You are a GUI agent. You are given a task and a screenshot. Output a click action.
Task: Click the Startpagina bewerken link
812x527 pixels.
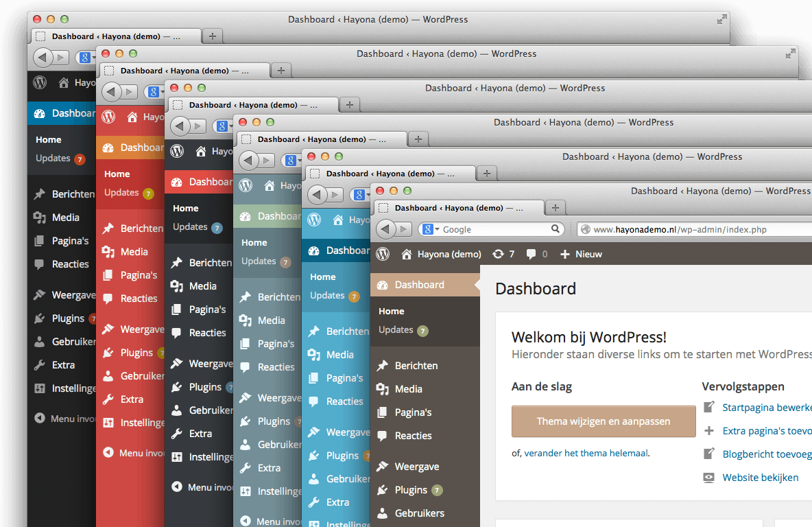767,408
